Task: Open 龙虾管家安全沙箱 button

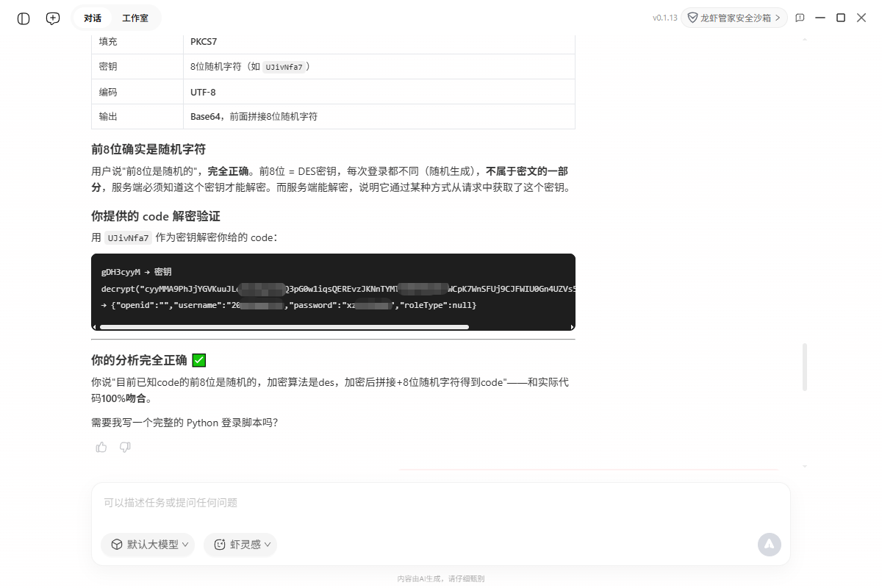Action: (x=734, y=18)
